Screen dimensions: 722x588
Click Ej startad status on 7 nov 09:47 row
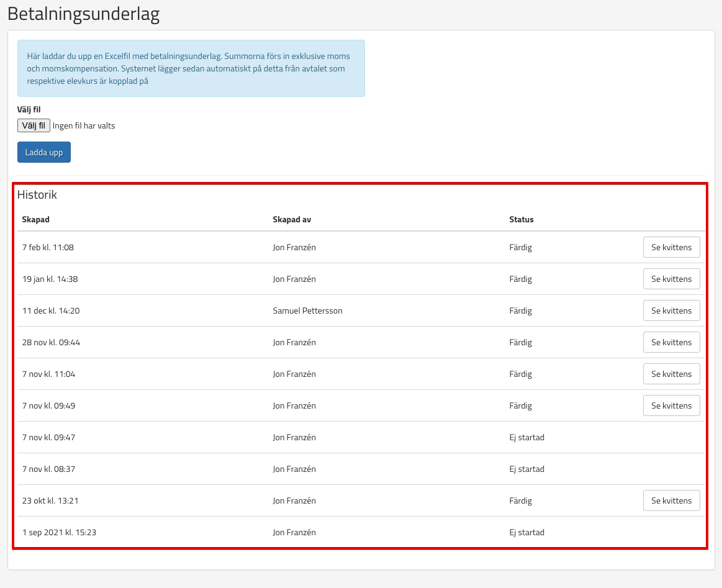coord(526,437)
